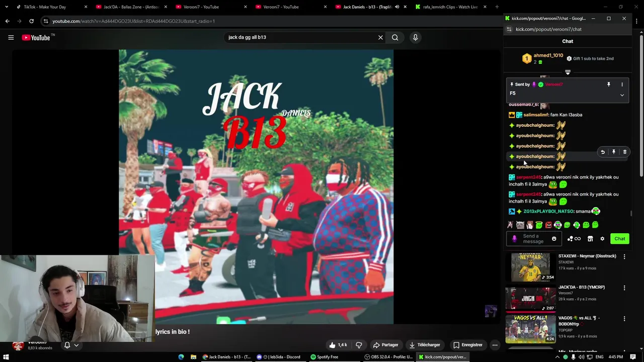
Task: Clear the YouTube search text
Action: 380,37
